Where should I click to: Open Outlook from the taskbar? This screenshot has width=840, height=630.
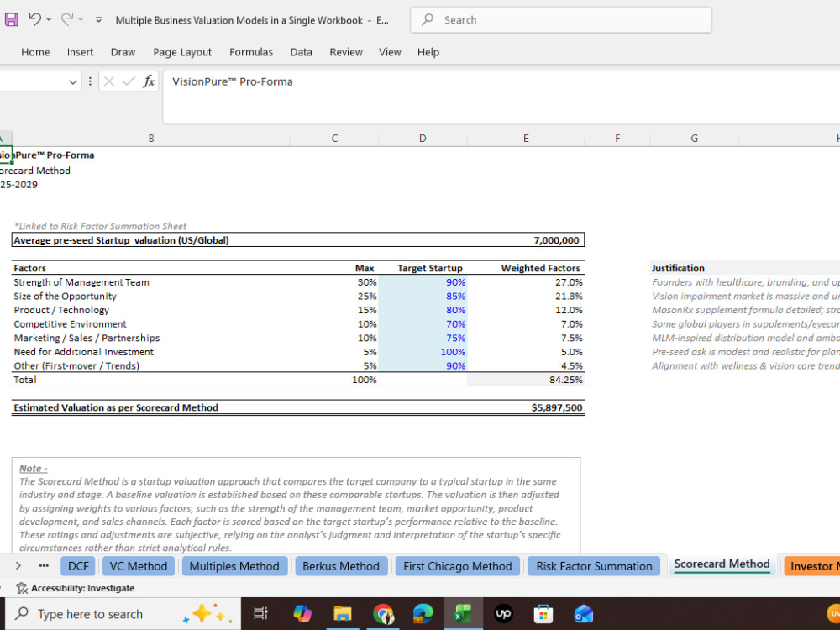[x=584, y=614]
